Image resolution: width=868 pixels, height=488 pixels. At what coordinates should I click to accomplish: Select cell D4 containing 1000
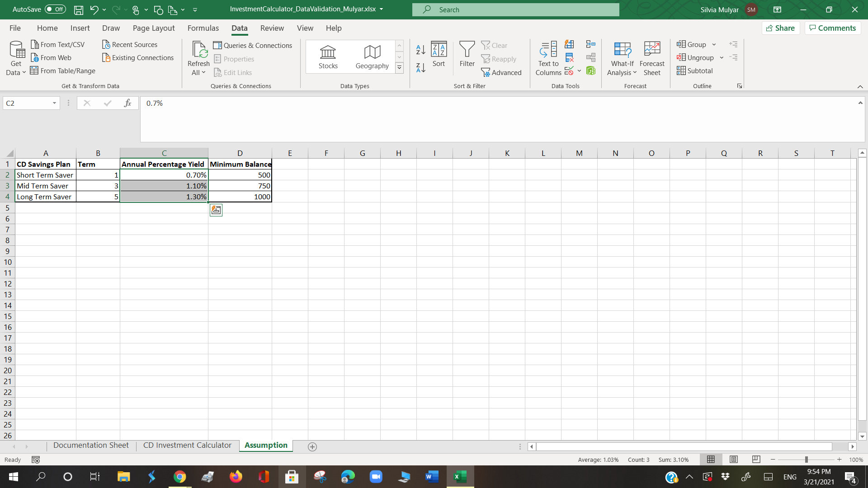click(240, 197)
